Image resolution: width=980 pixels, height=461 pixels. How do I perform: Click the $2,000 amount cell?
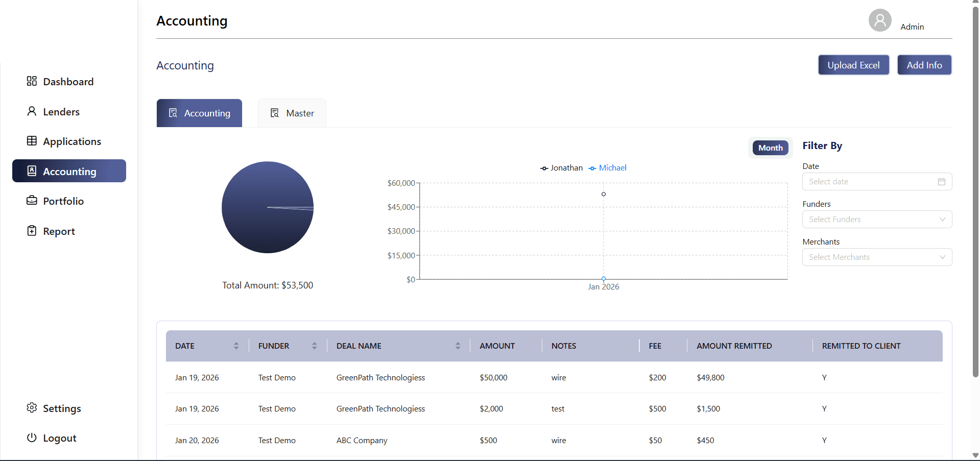click(x=491, y=408)
